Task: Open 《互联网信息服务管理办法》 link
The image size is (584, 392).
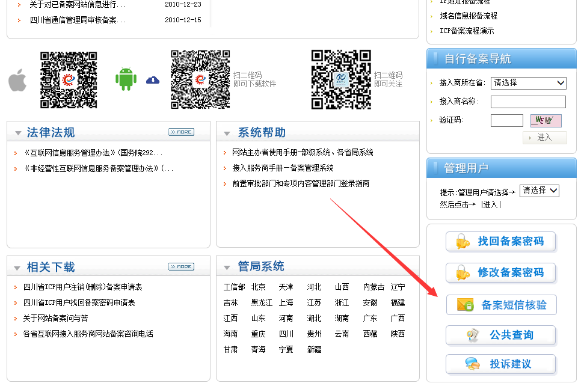Action: tap(93, 153)
